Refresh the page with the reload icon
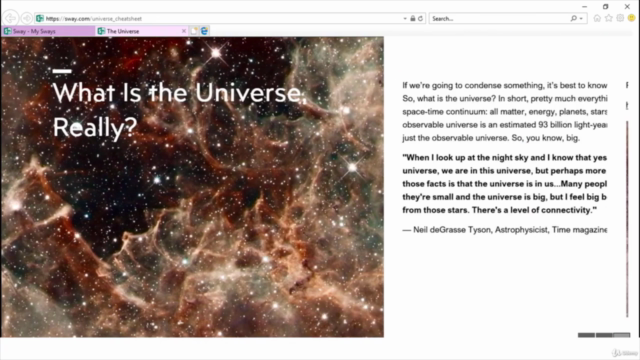The image size is (640, 360). (420, 18)
